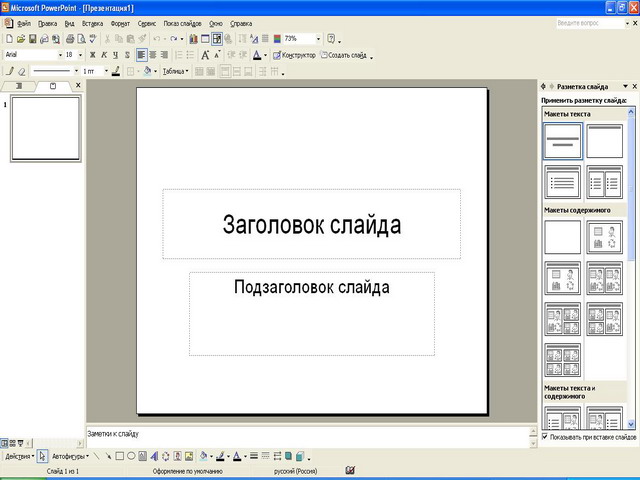Image resolution: width=640 pixels, height=480 pixels.
Task: Click the Insert WordArt icon
Action: pos(154,456)
